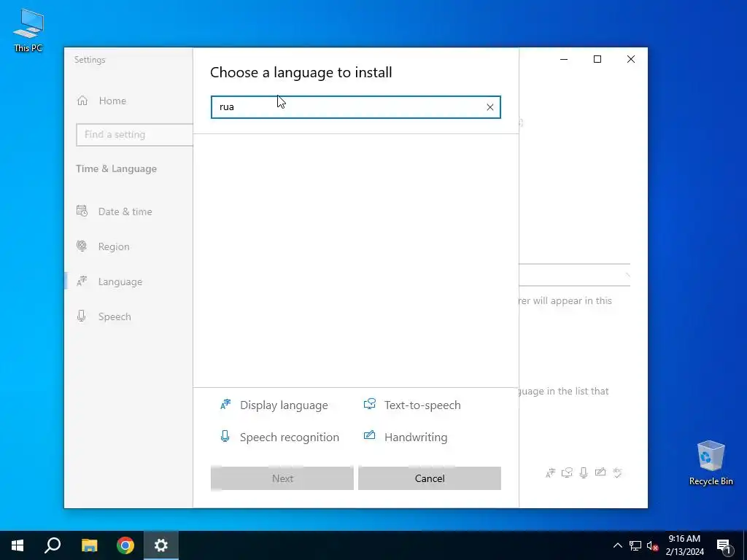Open the Windows Start menu
The width and height of the screenshot is (747, 560).
click(x=18, y=545)
